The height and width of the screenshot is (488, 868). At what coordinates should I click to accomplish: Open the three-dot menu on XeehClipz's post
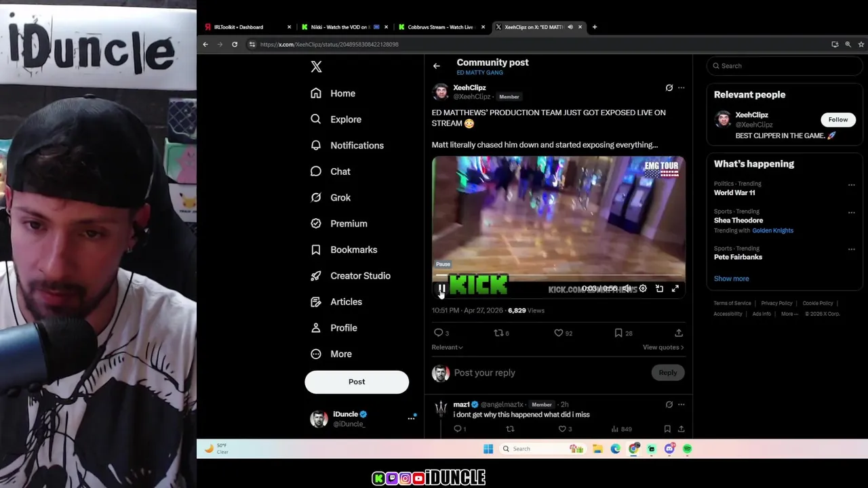click(x=682, y=87)
